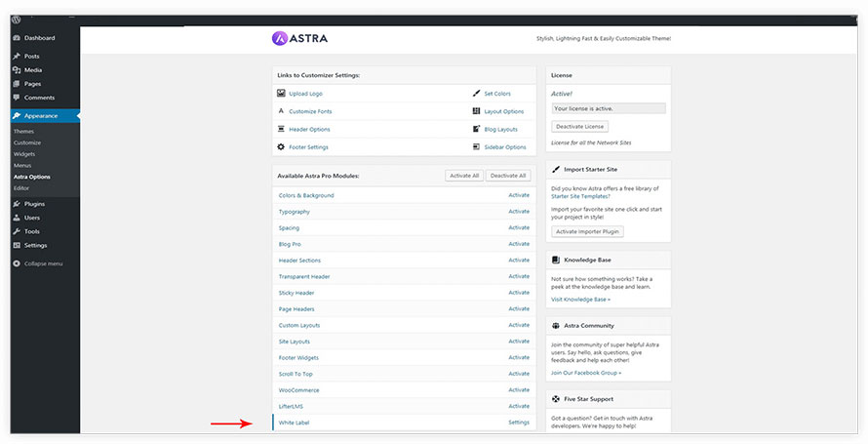Activate the Spacing module
Viewport: 868px width, 444px height.
[519, 227]
